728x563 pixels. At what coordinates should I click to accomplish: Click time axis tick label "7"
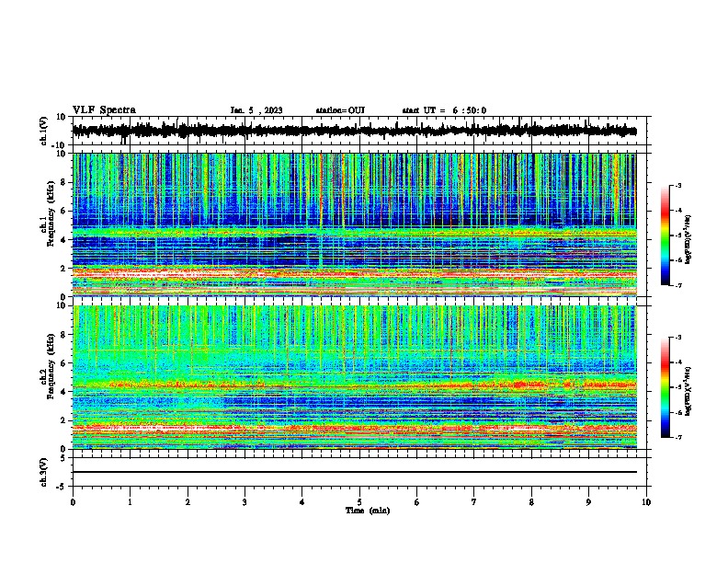pyautogui.click(x=474, y=502)
